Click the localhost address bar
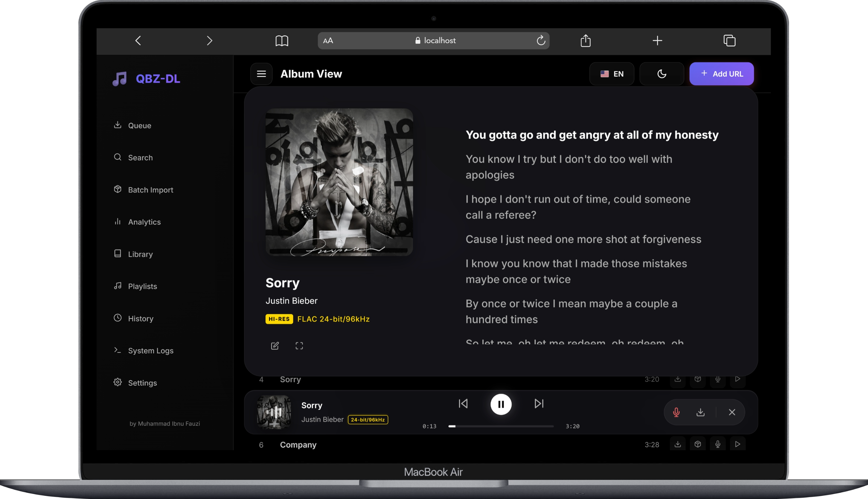Screen dimensions: 868x499 tap(433, 41)
